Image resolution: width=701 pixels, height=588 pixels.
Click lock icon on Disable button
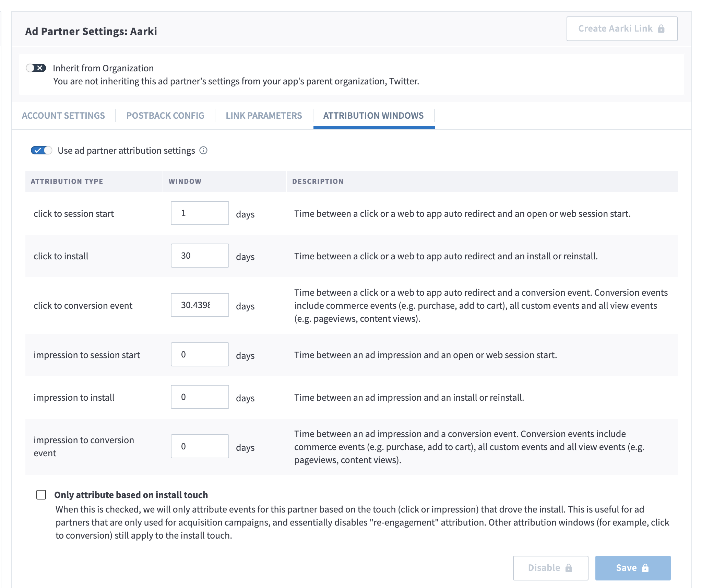pyautogui.click(x=569, y=568)
